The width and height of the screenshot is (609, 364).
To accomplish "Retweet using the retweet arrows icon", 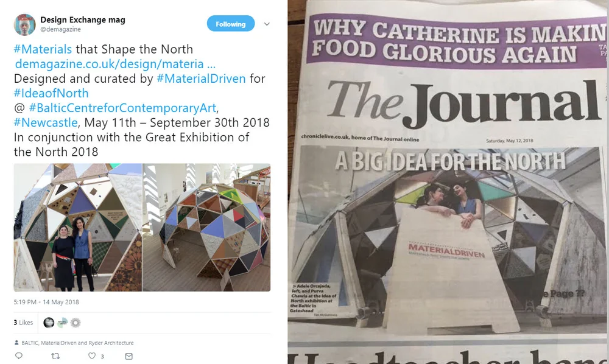I will coord(55,356).
